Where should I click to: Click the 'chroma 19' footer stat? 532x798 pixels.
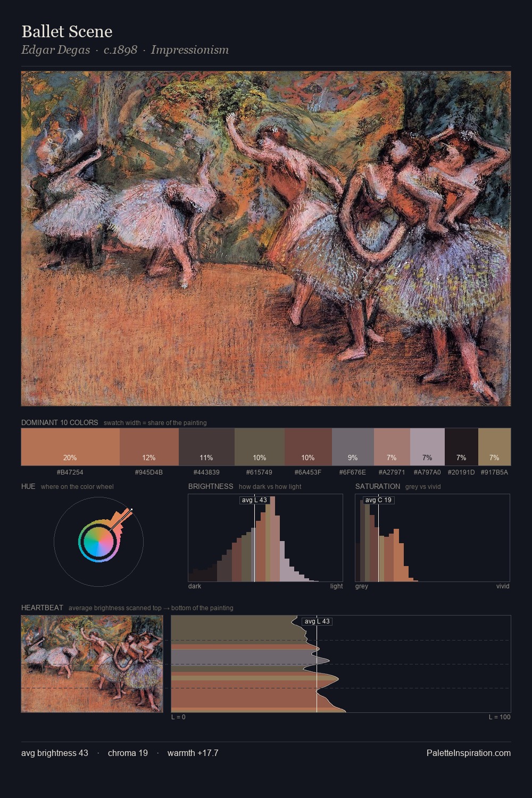coord(128,753)
